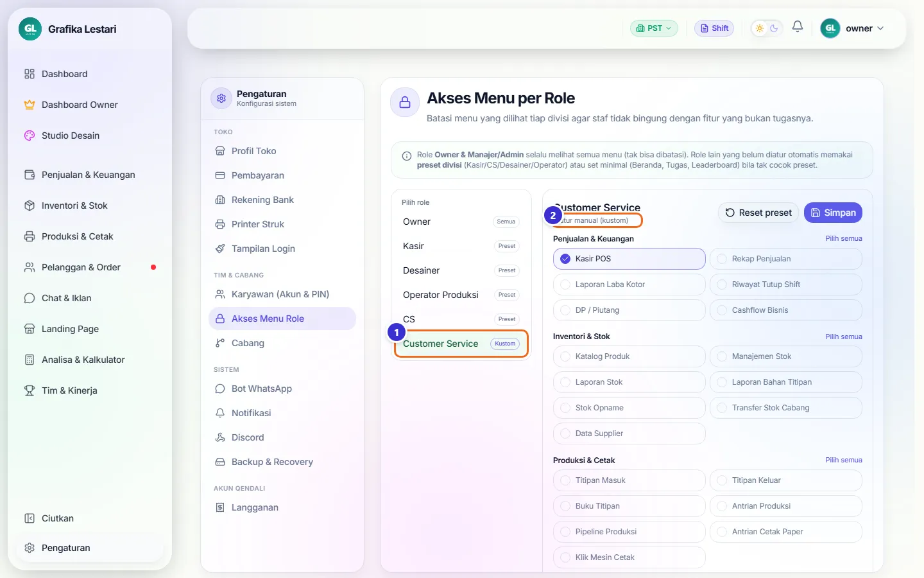Screen dimensions: 924x578
Task: Click the Reset preset button
Action: [758, 213]
